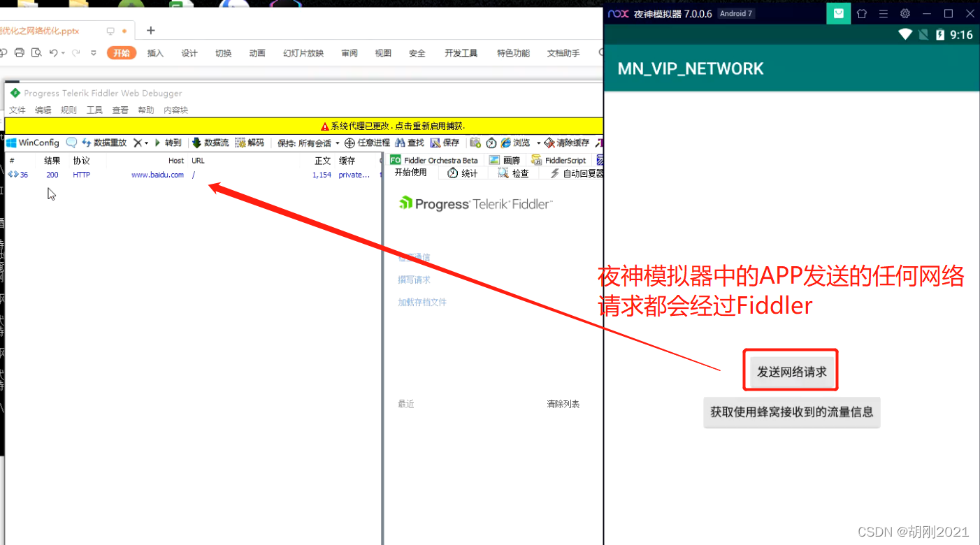Click 发送网络请求 button in emulator app
This screenshot has width=980, height=545.
[x=792, y=372]
